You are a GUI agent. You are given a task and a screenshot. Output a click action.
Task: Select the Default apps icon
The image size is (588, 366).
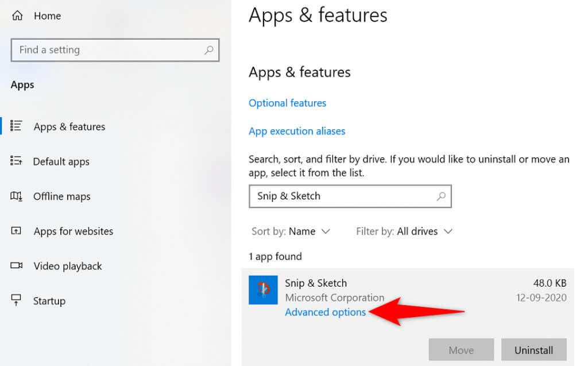click(17, 161)
